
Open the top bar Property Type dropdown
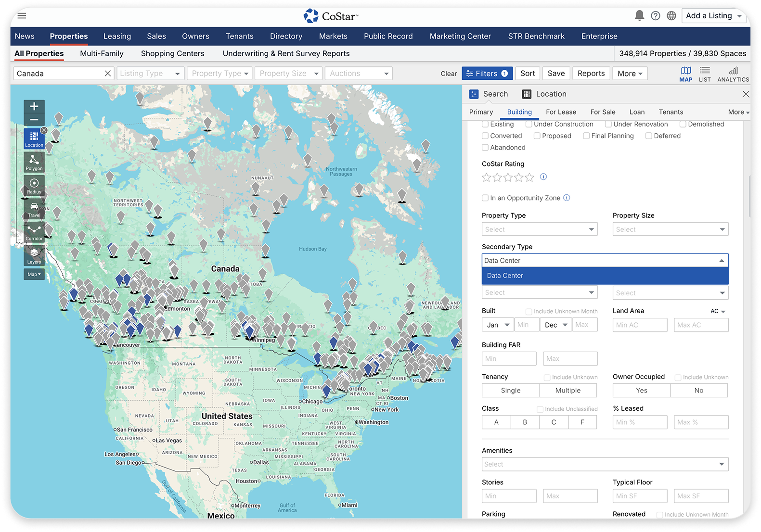pyautogui.click(x=219, y=73)
